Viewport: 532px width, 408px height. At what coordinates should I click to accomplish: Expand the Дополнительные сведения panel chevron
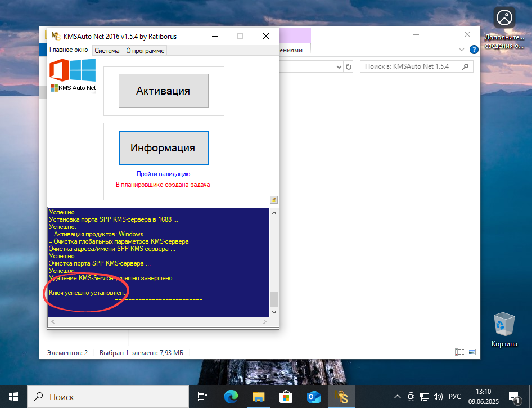[462, 49]
